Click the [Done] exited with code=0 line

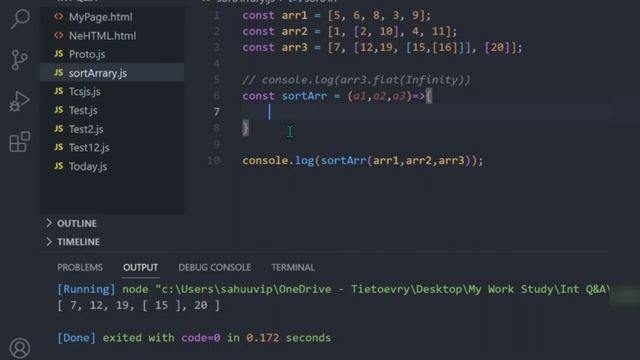pyautogui.click(x=194, y=338)
